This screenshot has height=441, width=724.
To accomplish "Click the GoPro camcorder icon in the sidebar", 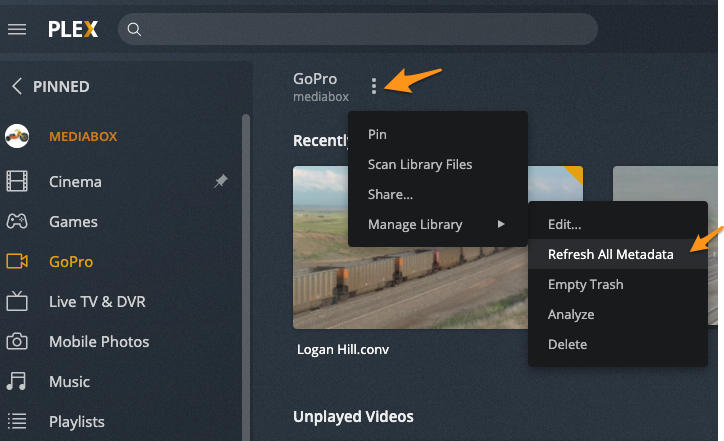I will click(x=17, y=261).
